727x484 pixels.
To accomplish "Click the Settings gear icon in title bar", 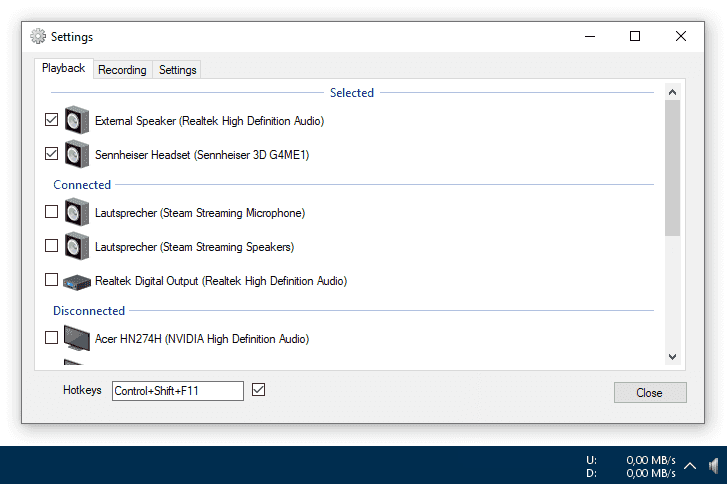I will coord(38,36).
